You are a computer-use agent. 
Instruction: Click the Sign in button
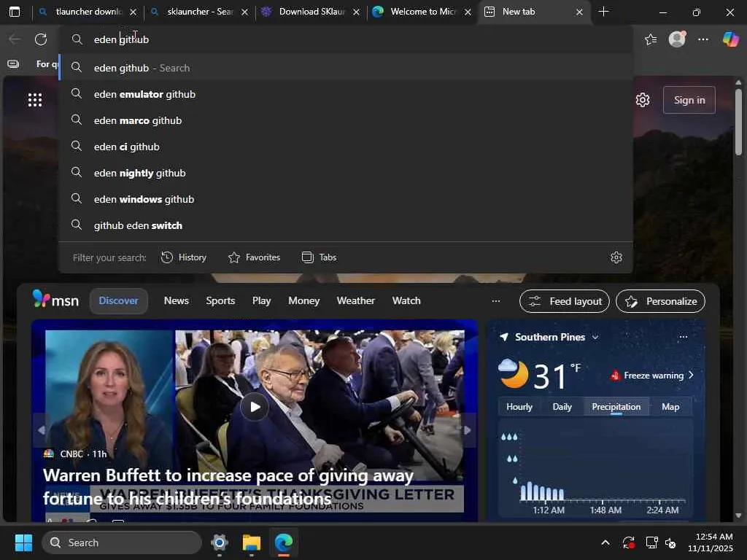[x=689, y=100]
